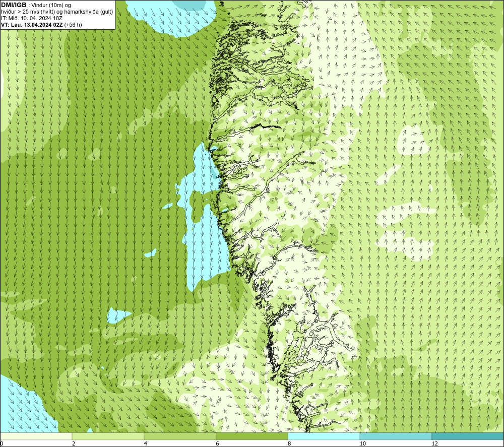
Task: Click the 0–2 m/s pale color band
Action: 36,436
